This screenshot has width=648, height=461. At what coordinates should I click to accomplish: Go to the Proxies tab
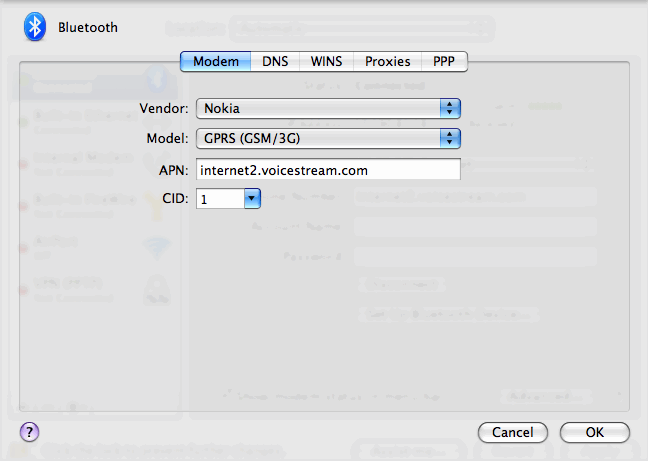coord(387,61)
